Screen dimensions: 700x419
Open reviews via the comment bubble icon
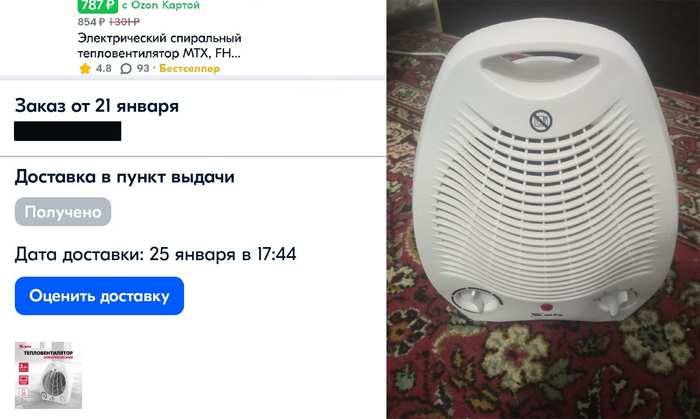(126, 69)
